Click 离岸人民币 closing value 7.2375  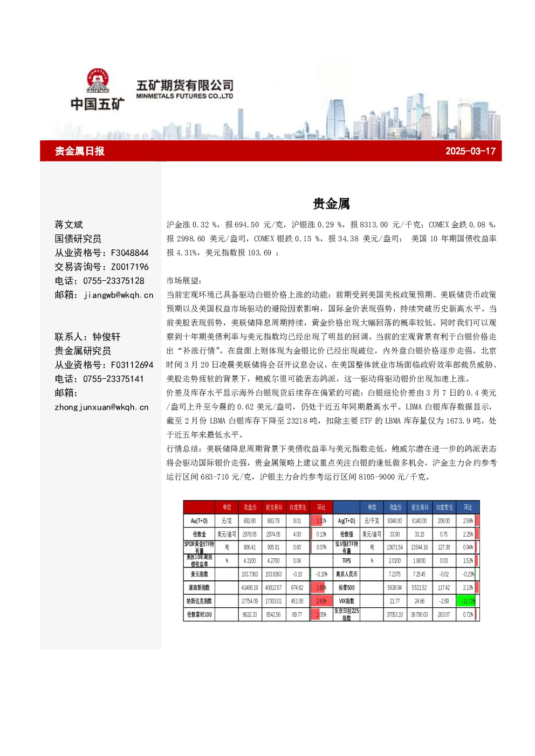[395, 574]
